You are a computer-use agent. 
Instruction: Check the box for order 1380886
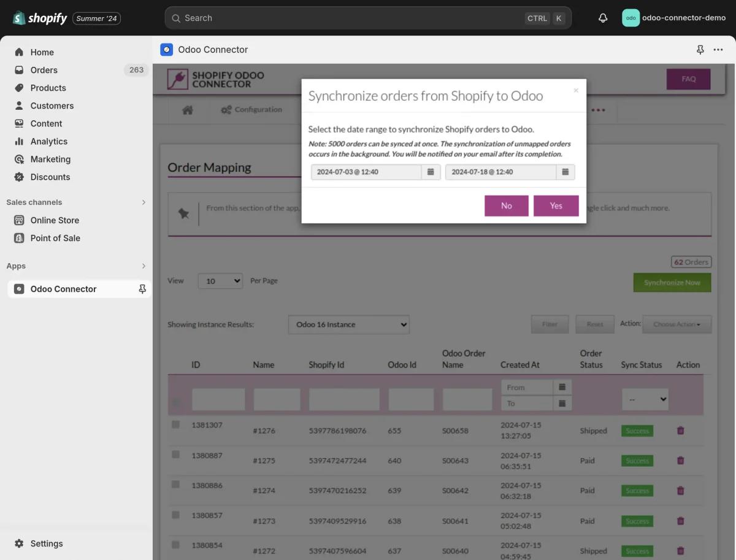176,485
